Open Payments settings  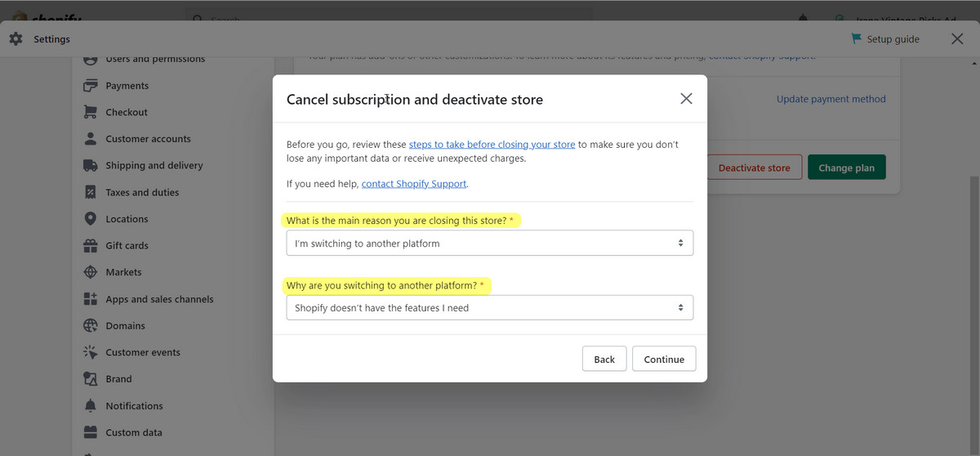[127, 86]
